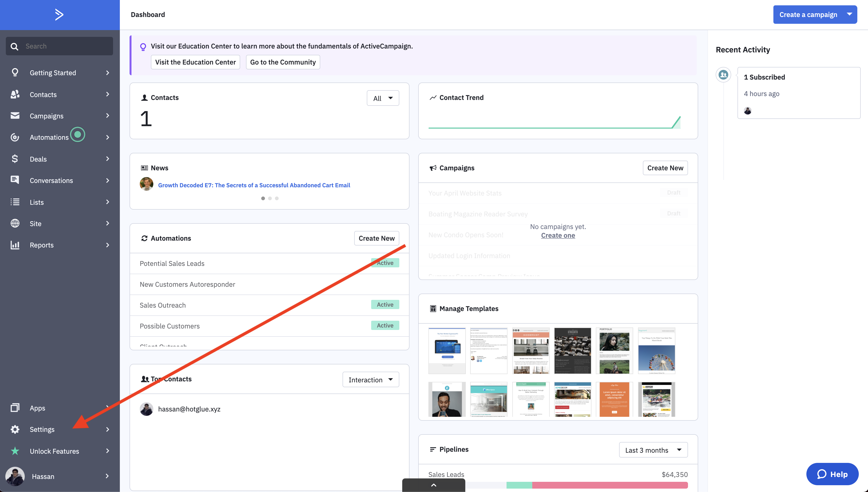Click the search magnifier icon
Image resolution: width=868 pixels, height=492 pixels.
coord(14,46)
